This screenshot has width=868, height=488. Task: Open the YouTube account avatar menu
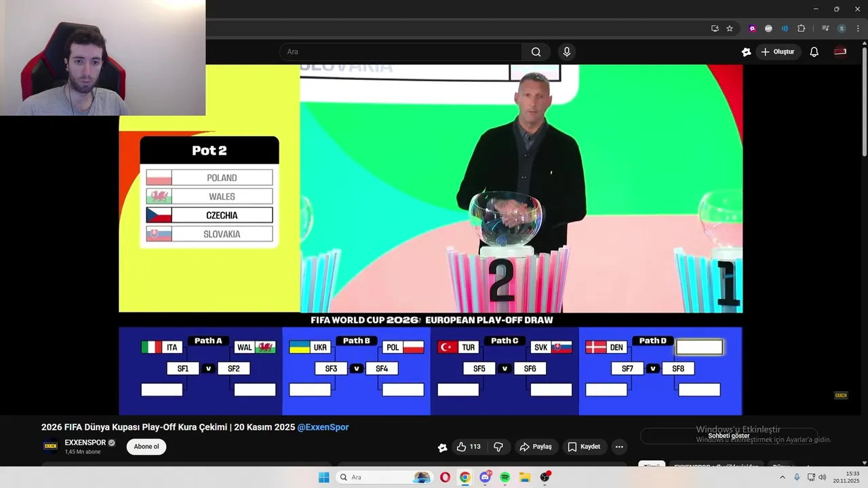[841, 52]
